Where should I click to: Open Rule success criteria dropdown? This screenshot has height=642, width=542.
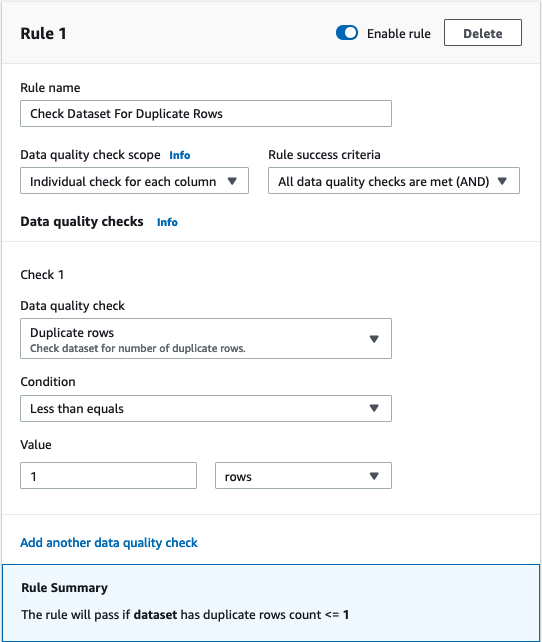[x=394, y=181]
